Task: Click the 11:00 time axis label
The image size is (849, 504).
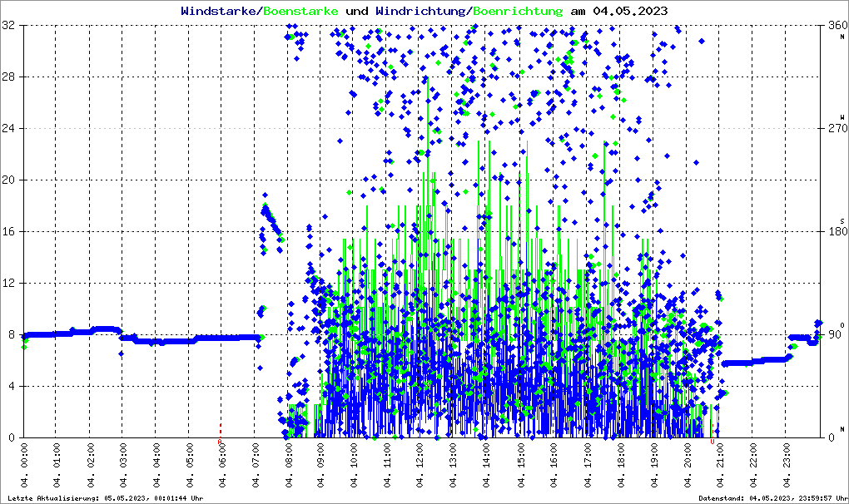Action: click(x=388, y=466)
